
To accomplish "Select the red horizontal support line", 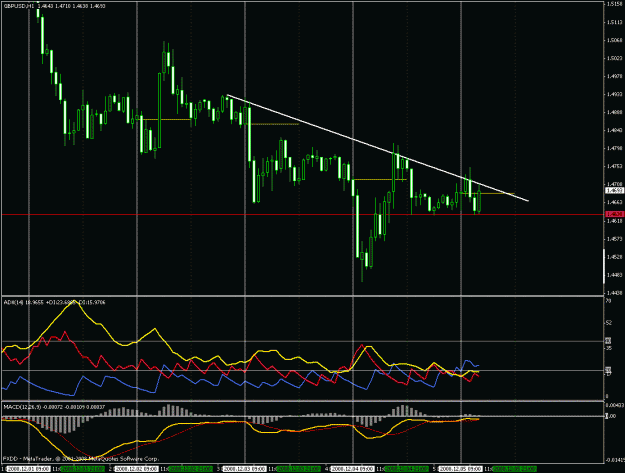I will [303, 215].
